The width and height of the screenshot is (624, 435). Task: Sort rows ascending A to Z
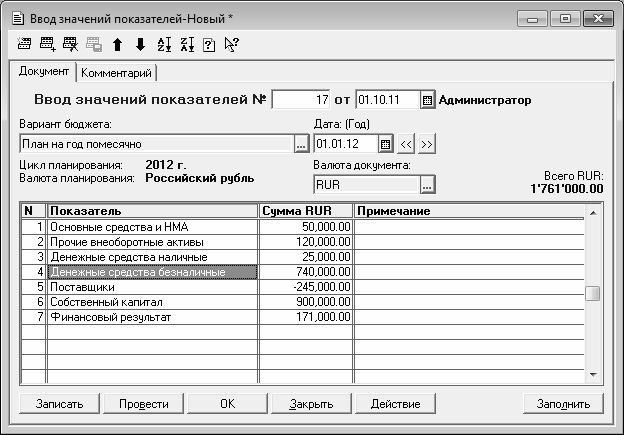[x=165, y=44]
